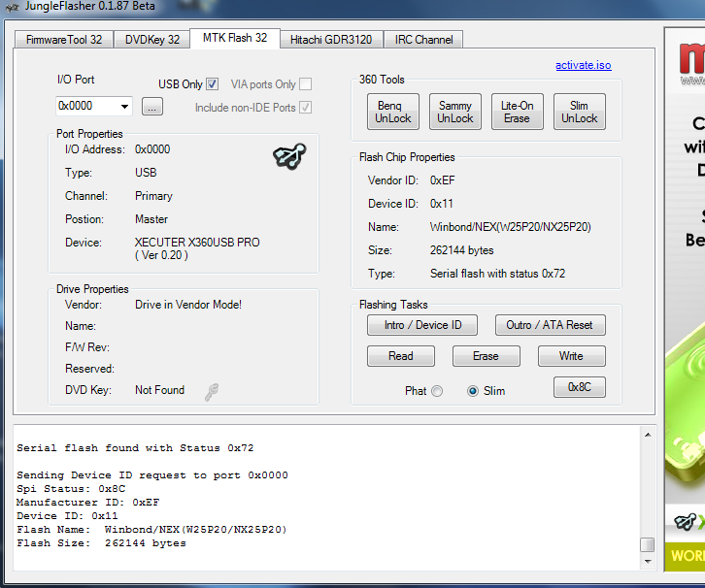
Task: Click the Vendor ID value 0xEF
Action: [443, 180]
